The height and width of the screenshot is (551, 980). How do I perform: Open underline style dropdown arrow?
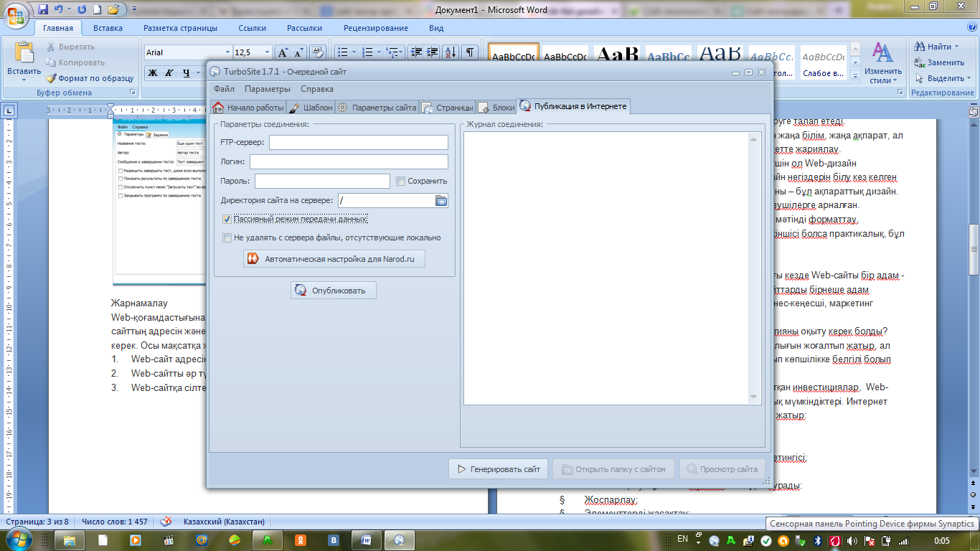tap(198, 72)
